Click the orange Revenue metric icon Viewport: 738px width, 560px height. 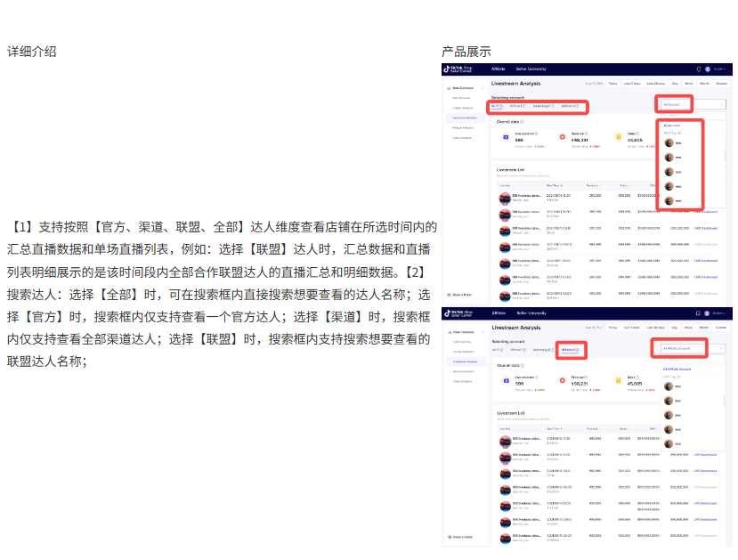point(561,137)
